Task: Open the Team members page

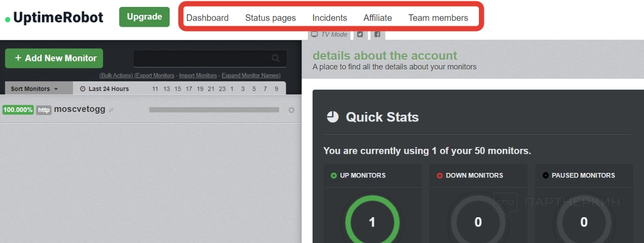Action: point(438,18)
